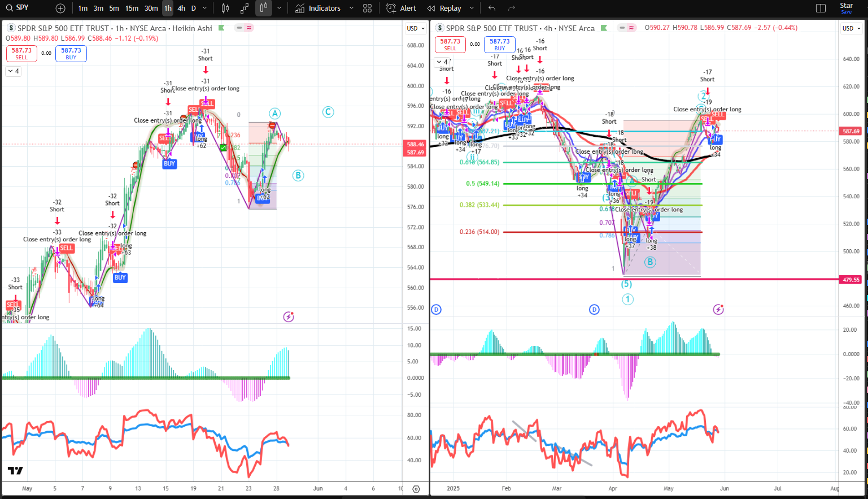The image size is (868, 499).
Task: Click the SELL 587.73 button on the 4h chart
Action: pyautogui.click(x=450, y=44)
